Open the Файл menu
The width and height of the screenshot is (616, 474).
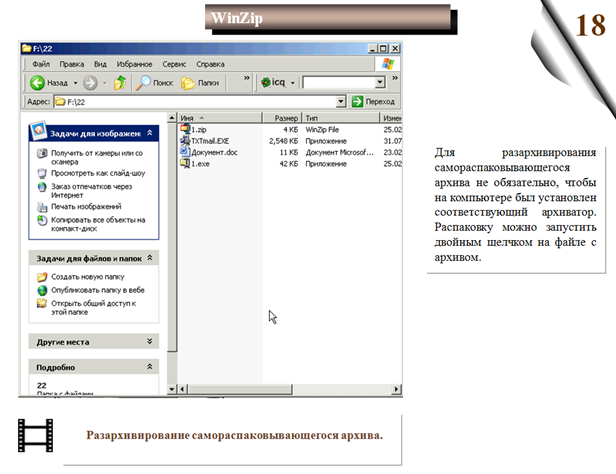click(41, 64)
